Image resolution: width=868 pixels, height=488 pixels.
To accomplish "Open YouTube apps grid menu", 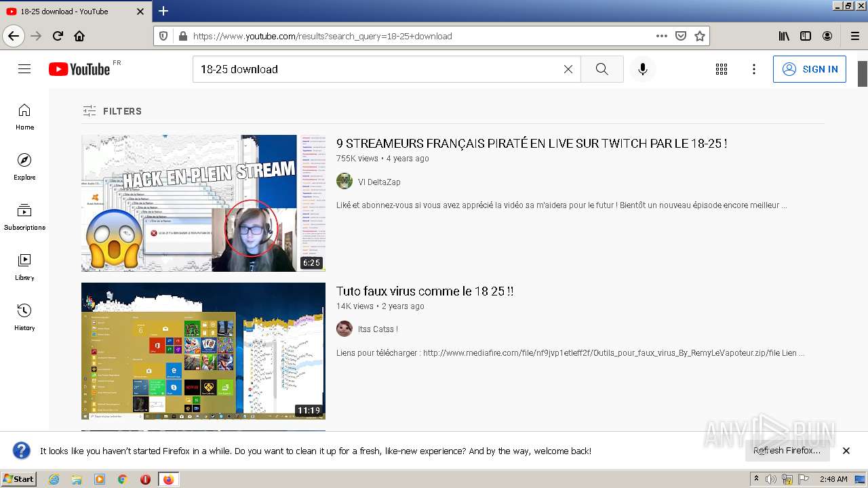I will pyautogui.click(x=722, y=69).
